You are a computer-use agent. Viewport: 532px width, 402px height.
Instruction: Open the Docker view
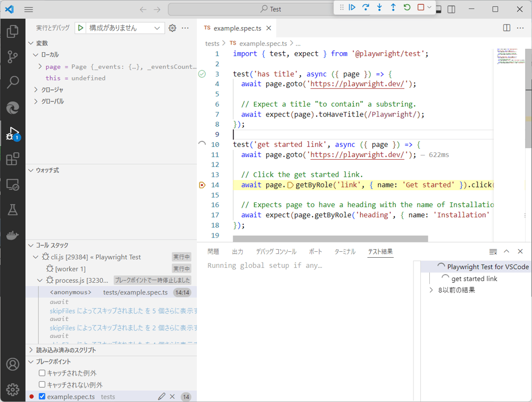pos(13,235)
